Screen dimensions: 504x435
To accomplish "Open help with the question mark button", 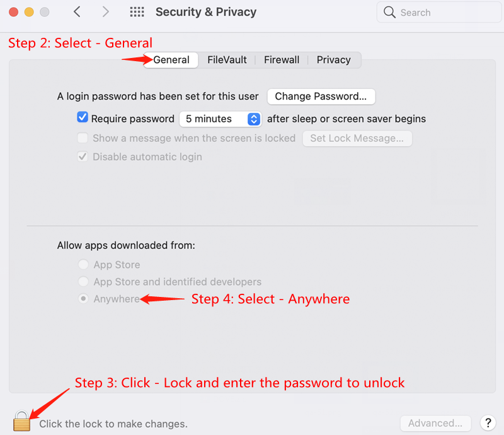I will coord(487,423).
